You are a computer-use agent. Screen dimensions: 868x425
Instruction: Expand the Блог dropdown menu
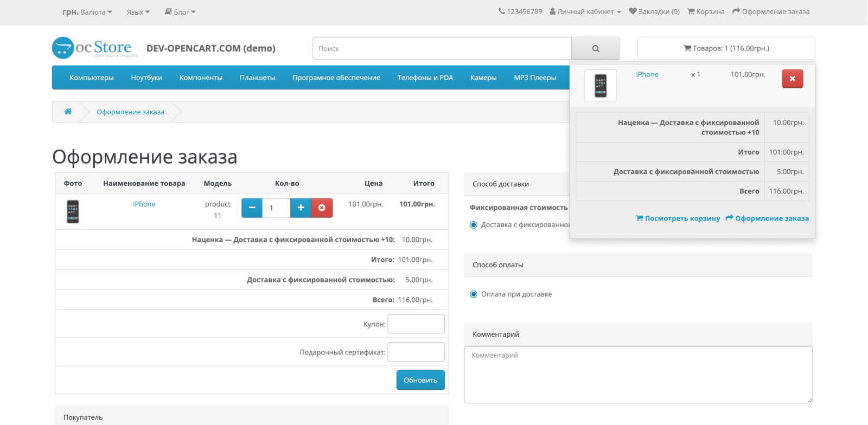pos(180,12)
